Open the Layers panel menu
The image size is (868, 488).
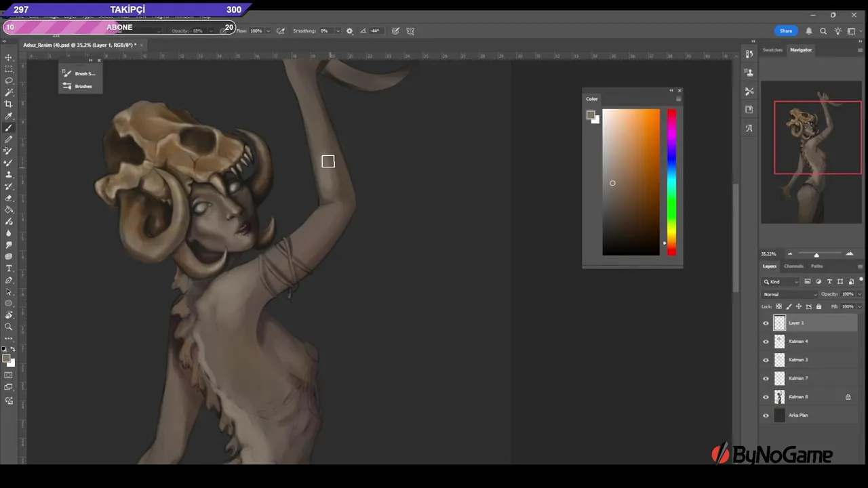pos(860,266)
